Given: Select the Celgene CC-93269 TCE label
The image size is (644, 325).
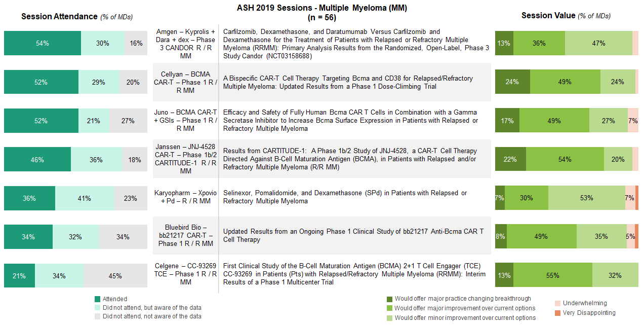Looking at the screenshot, I should tap(186, 274).
